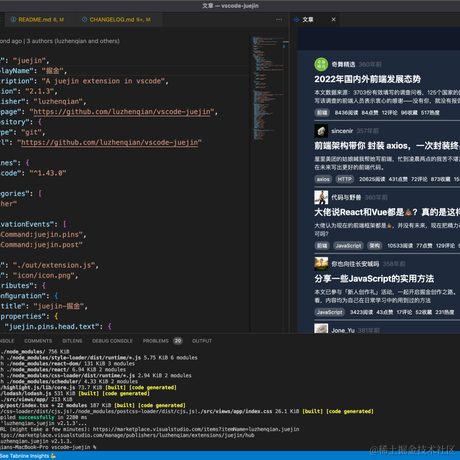Click the juejin icon on 文章 tab
Image resolution: width=460 pixels, height=460 pixels.
[296, 20]
